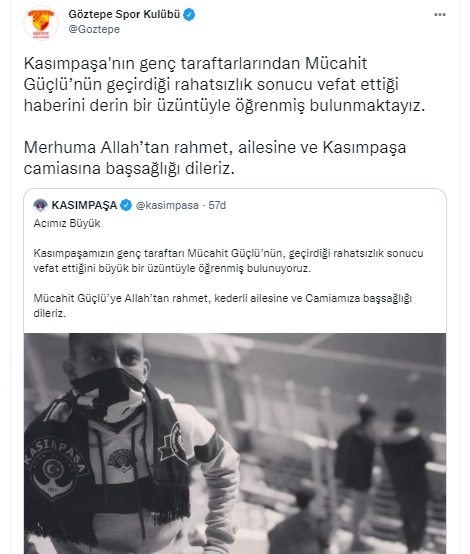Click the Kasımpaşa small avatar icon
Screen dimensions: 470x554
click(40, 205)
